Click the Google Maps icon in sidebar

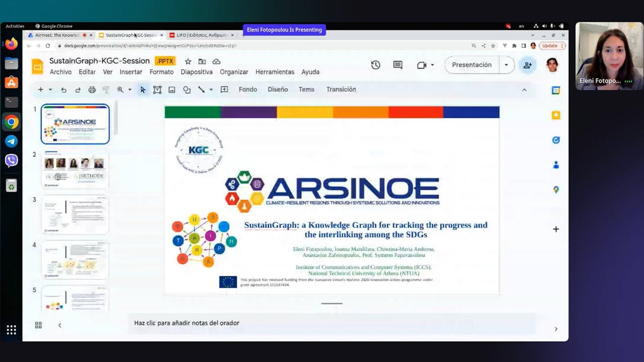point(555,189)
